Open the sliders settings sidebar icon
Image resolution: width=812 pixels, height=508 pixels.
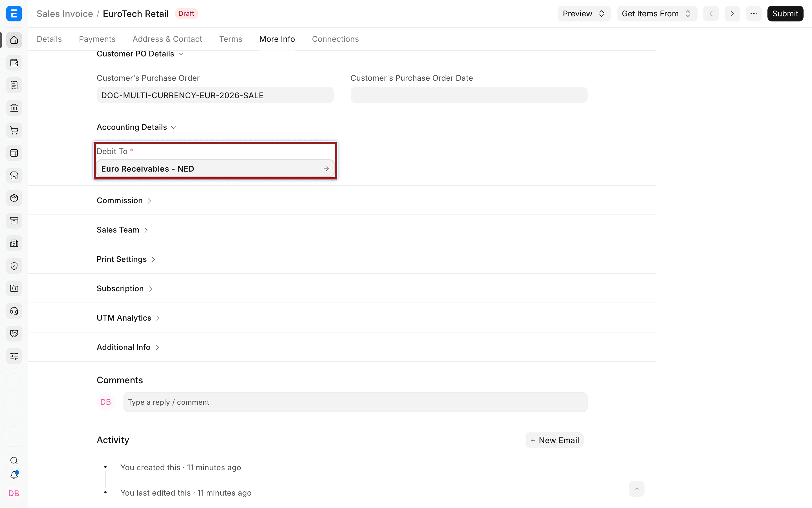tap(14, 356)
